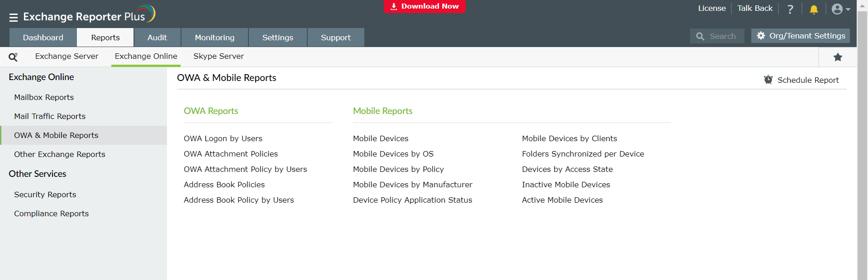Click the Download Now button
Image resolution: width=868 pixels, height=280 pixels.
(424, 6)
